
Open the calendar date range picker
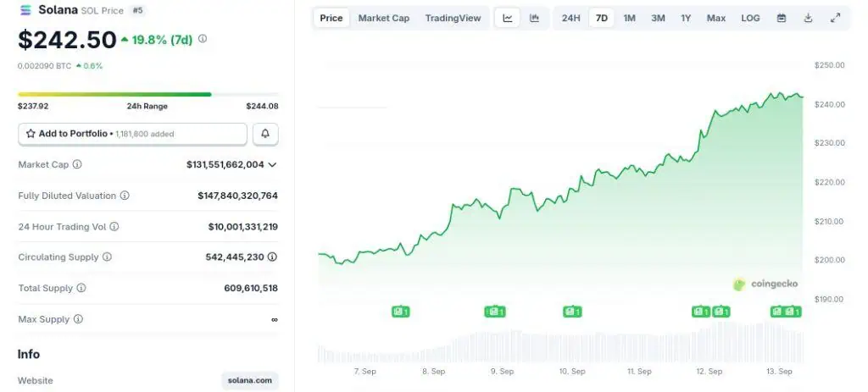coord(781,18)
